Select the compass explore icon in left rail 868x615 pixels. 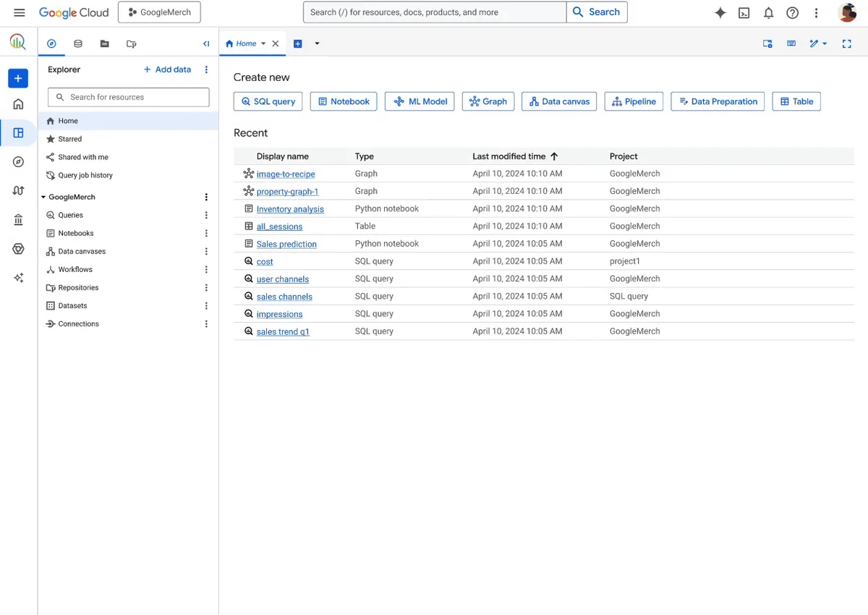[18, 162]
